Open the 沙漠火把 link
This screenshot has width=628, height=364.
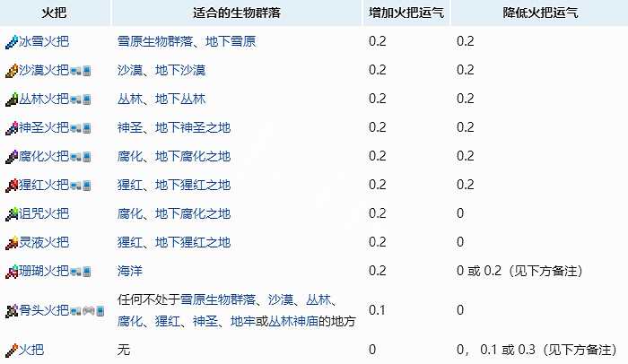tap(44, 70)
